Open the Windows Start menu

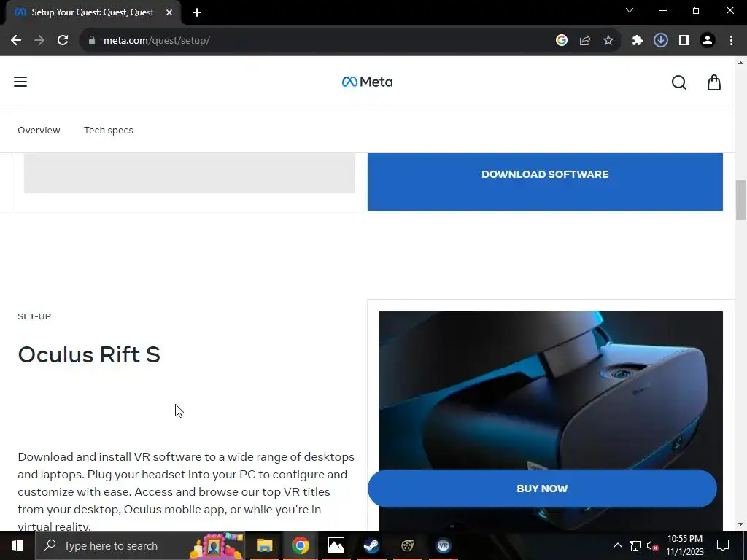pyautogui.click(x=18, y=545)
